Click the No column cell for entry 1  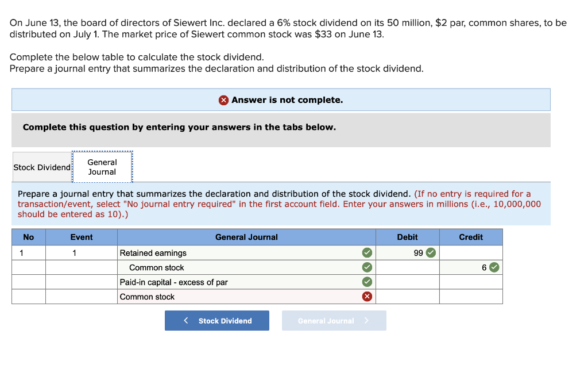(x=28, y=252)
